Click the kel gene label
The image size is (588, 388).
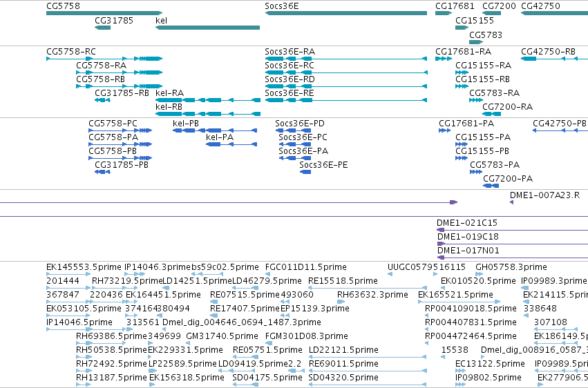point(161,21)
